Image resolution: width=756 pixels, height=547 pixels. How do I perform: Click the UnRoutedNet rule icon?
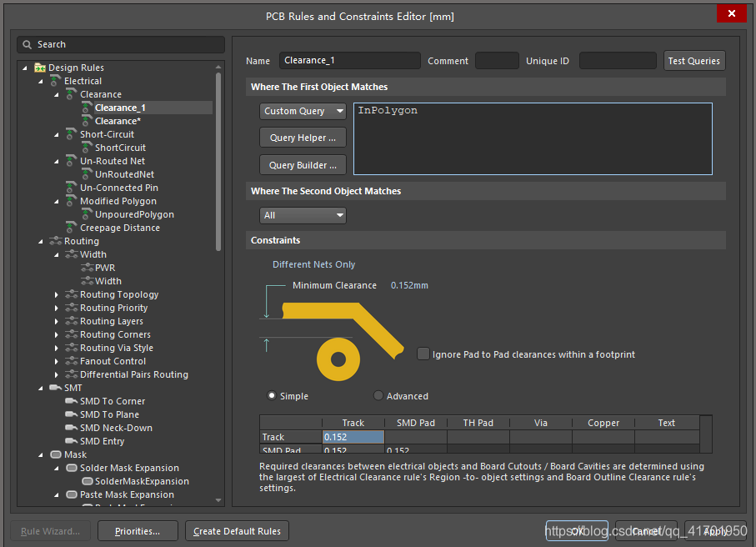click(87, 174)
